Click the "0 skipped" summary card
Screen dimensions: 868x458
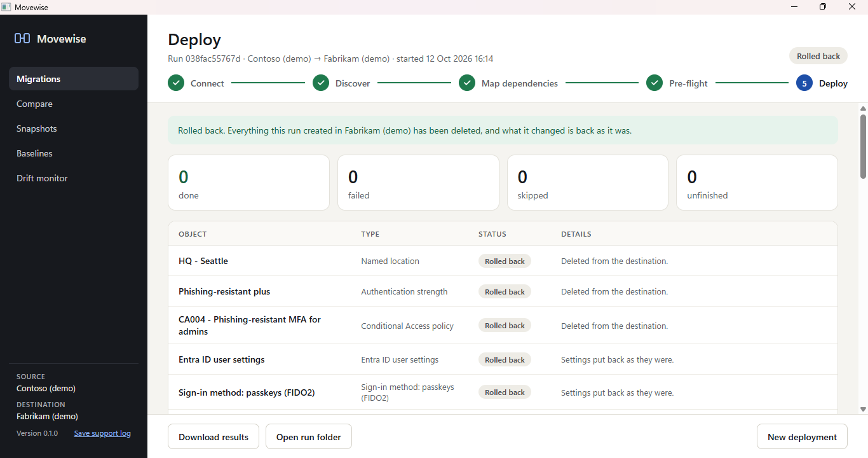(x=588, y=183)
